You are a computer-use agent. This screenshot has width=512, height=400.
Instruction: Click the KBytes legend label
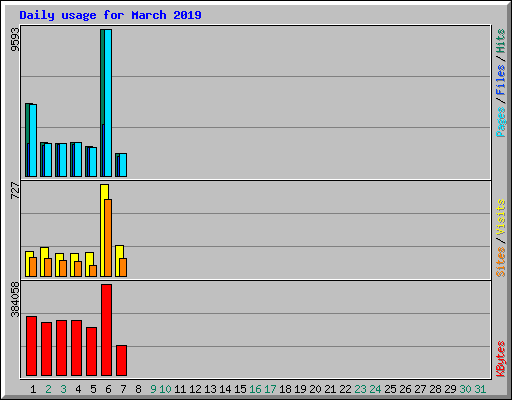(500, 359)
